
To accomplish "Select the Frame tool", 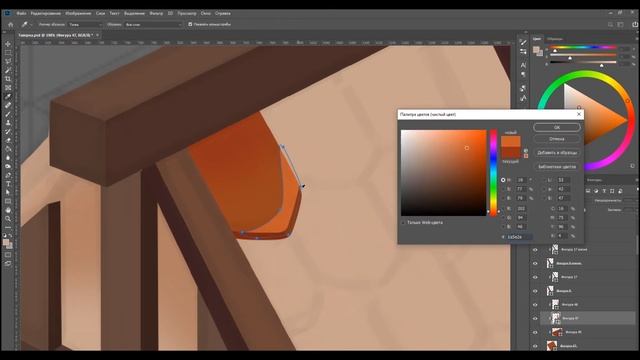I will (8, 88).
